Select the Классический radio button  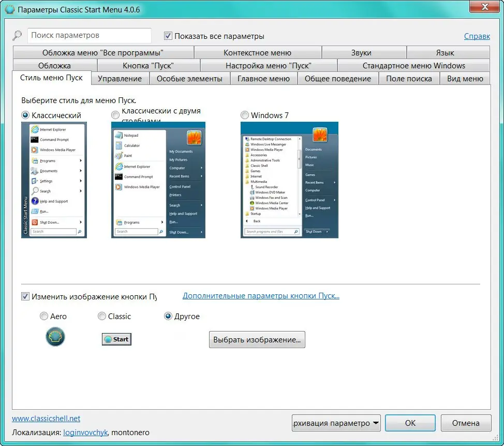(x=25, y=115)
